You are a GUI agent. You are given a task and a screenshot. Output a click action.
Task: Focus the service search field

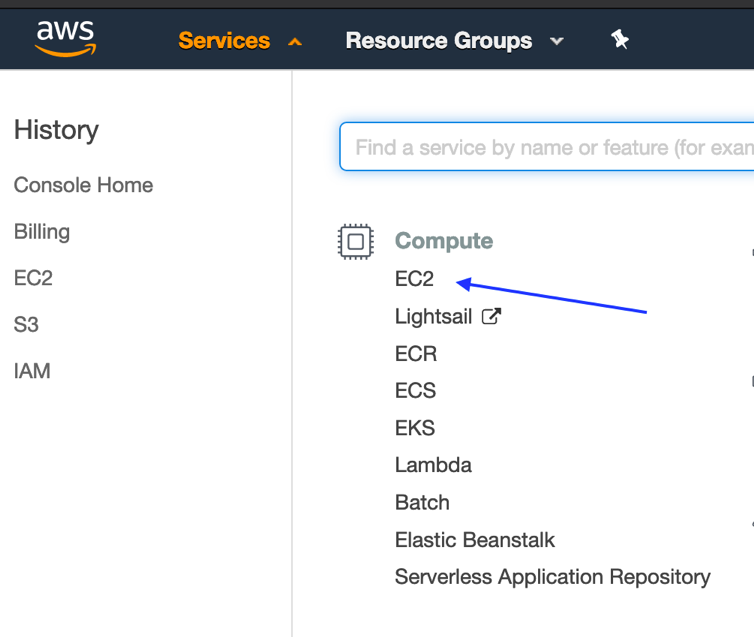(x=550, y=148)
